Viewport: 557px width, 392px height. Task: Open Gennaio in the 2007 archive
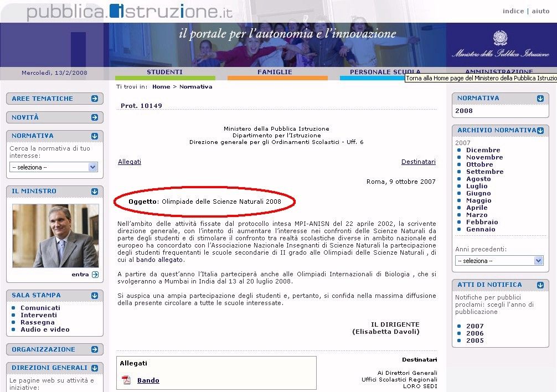481,229
